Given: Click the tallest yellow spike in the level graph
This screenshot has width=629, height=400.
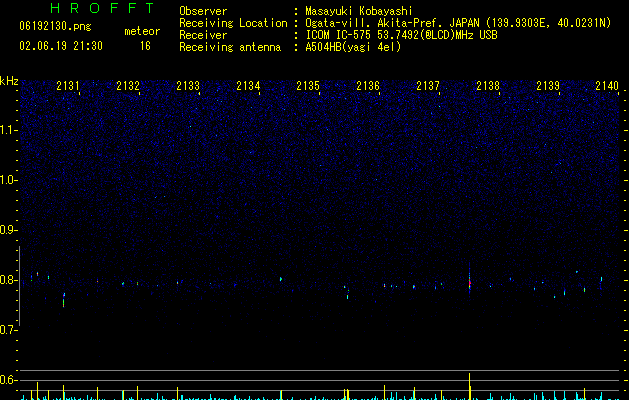Looking at the screenshot, I should pos(469,386).
